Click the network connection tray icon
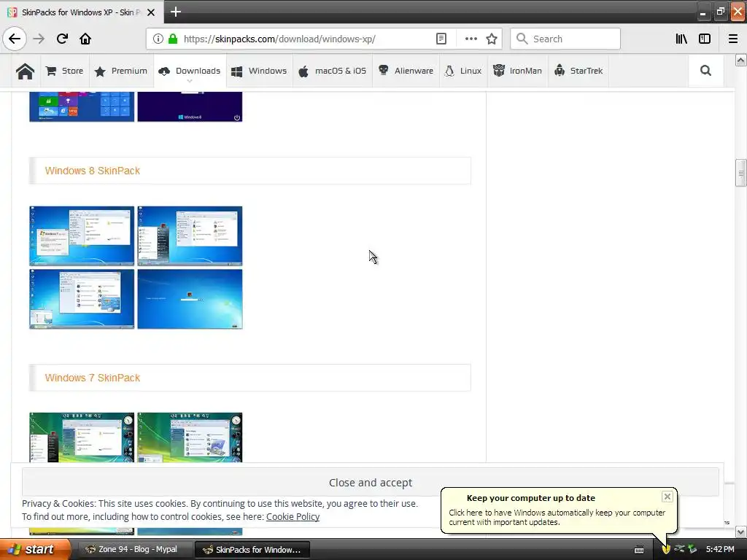This screenshot has width=747, height=560. [x=679, y=550]
